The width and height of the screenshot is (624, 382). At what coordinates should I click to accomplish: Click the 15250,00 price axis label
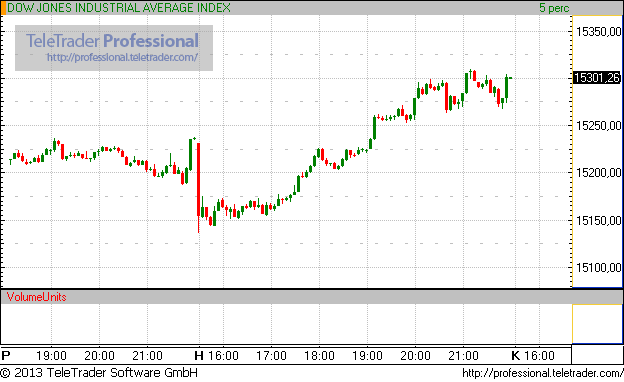click(x=599, y=126)
